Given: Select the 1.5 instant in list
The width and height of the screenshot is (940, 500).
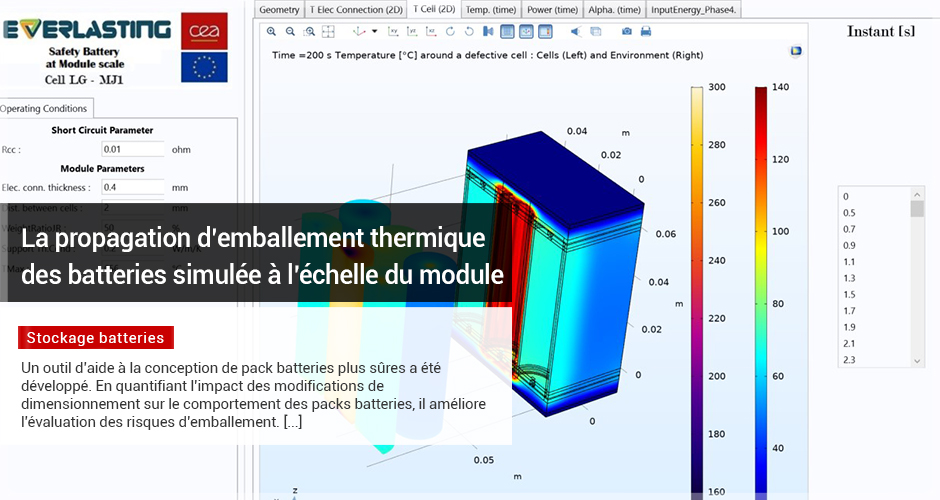Looking at the screenshot, I should point(849,294).
